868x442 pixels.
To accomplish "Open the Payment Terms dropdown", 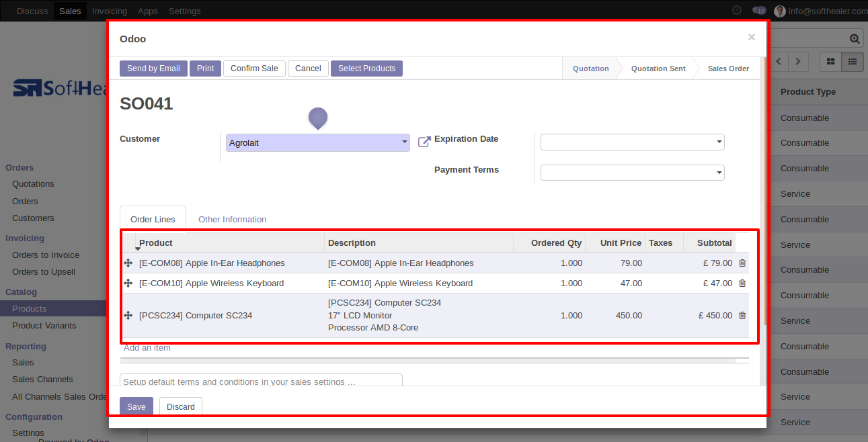I will coord(633,173).
